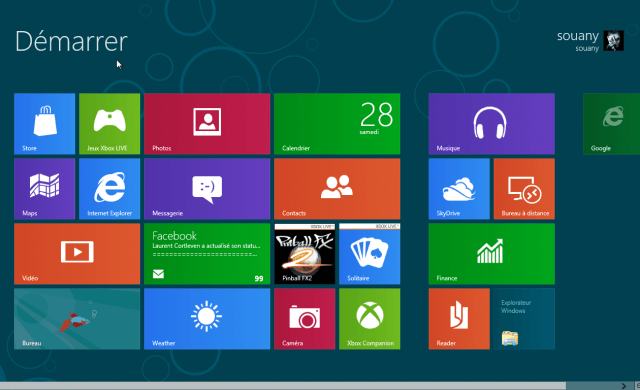The height and width of the screenshot is (390, 640).
Task: Open the SkyDrive tile
Action: [x=459, y=189]
